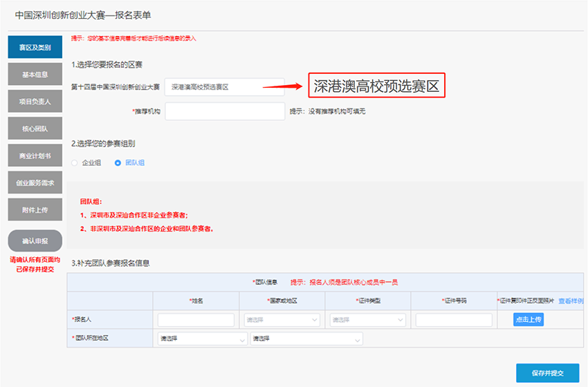
Task: Choose the 团队组 radio option
Action: (x=118, y=163)
